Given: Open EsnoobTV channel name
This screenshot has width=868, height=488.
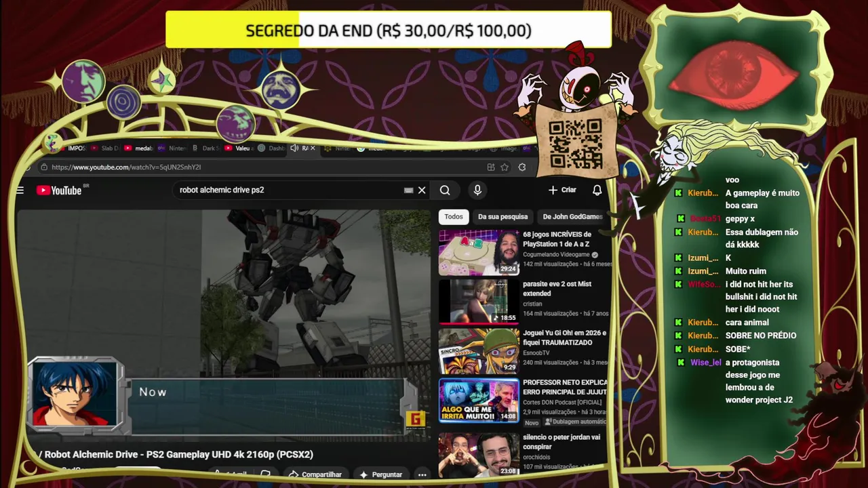Looking at the screenshot, I should coord(536,353).
